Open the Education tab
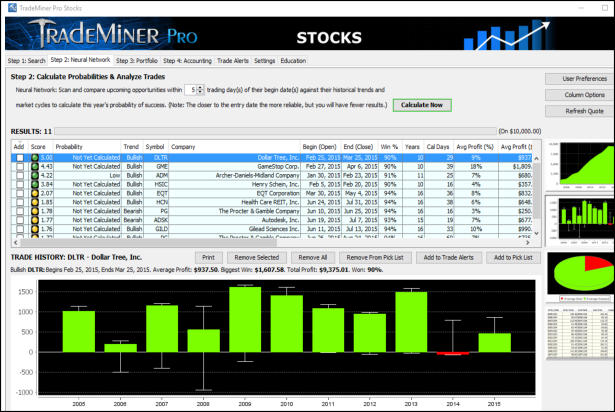 pos(293,61)
